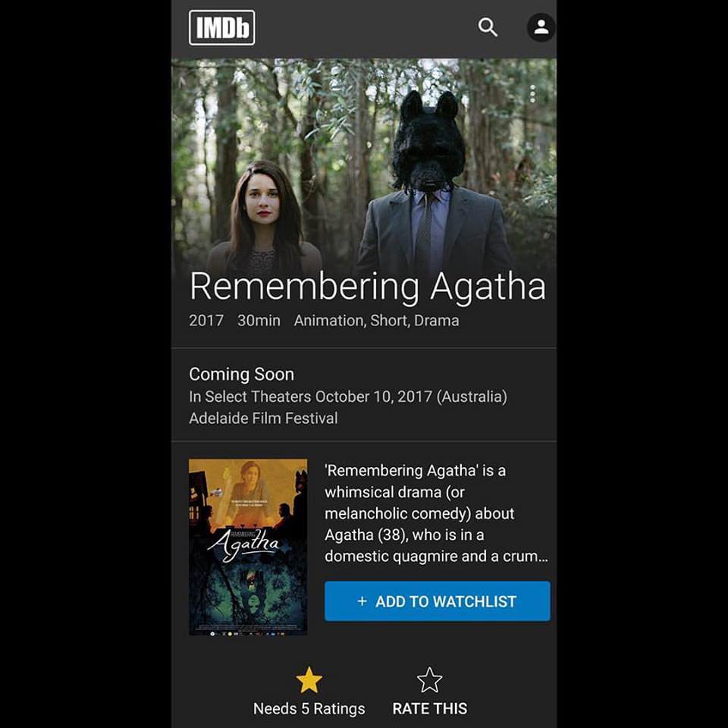This screenshot has height=728, width=728.
Task: Open the Coming Soon section heading
Action: (241, 374)
